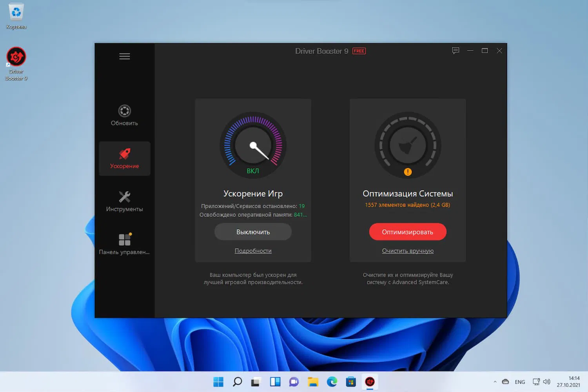Select the Ускорение rocket tab
The height and width of the screenshot is (392, 588).
tap(125, 158)
